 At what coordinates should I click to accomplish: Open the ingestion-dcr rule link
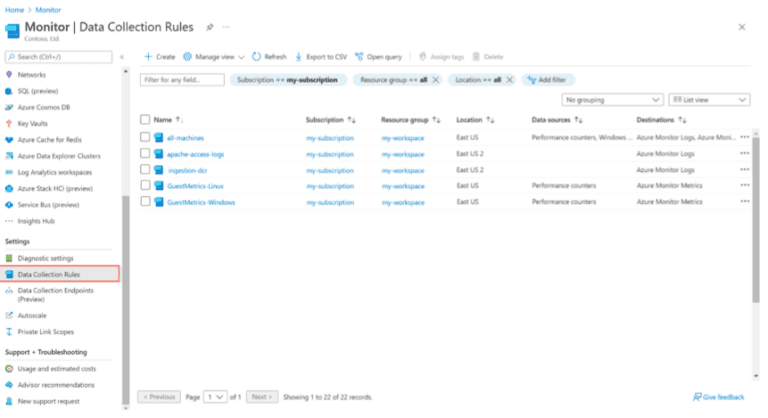pyautogui.click(x=188, y=170)
